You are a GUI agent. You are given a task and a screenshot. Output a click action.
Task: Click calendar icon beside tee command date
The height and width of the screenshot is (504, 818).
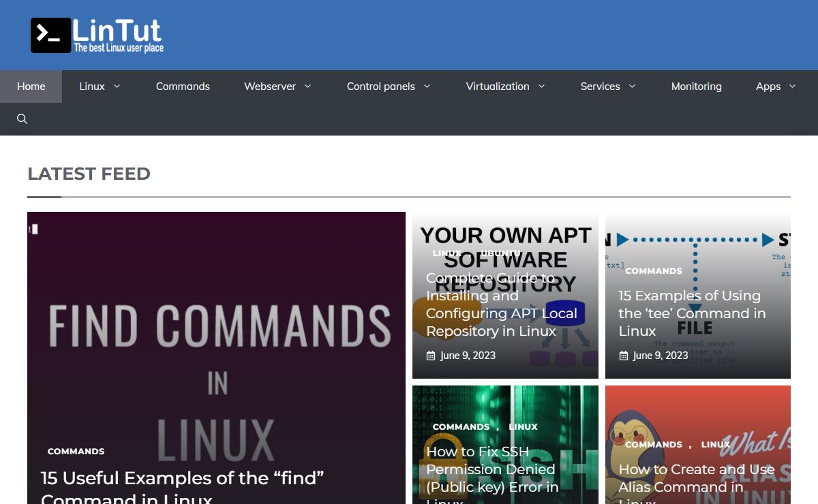(623, 356)
